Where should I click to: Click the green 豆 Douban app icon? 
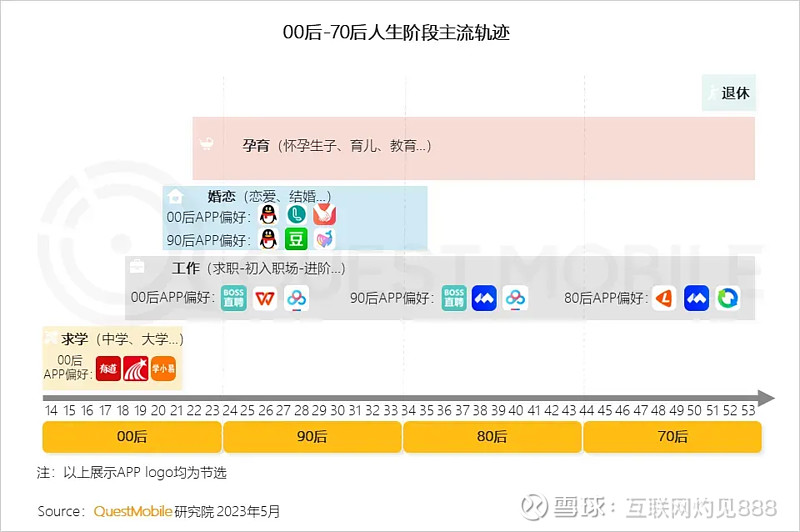[296, 239]
